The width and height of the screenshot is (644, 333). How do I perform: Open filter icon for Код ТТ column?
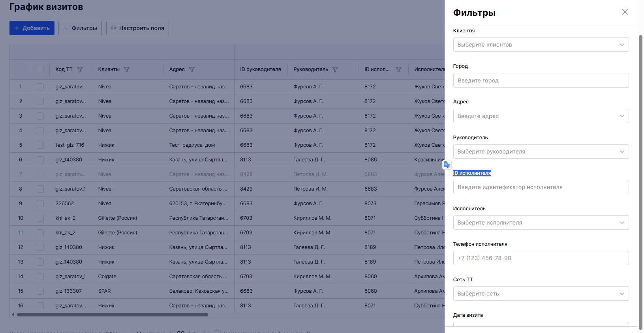click(x=80, y=69)
